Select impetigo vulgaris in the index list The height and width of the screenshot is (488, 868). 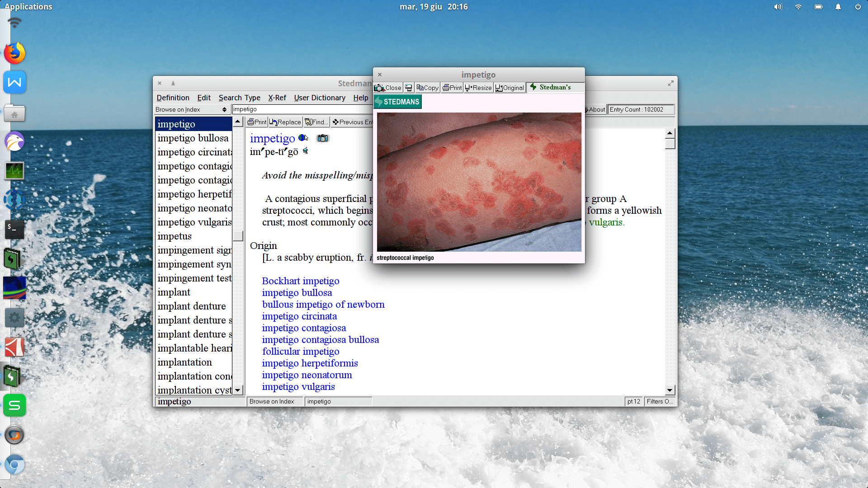click(194, 222)
